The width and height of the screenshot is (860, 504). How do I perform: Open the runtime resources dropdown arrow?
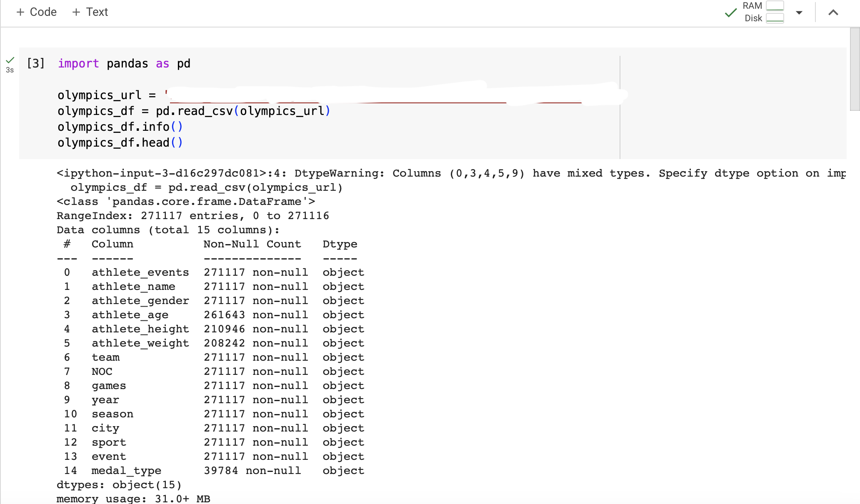(799, 12)
